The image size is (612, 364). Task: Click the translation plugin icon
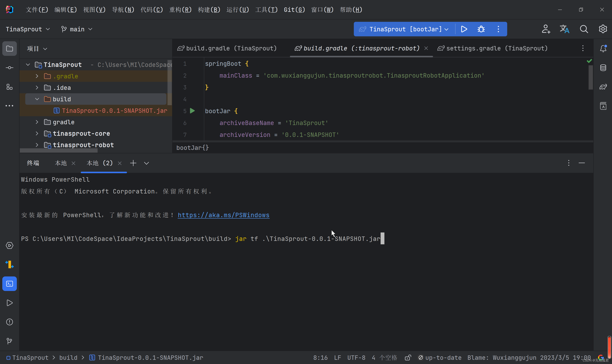(564, 29)
